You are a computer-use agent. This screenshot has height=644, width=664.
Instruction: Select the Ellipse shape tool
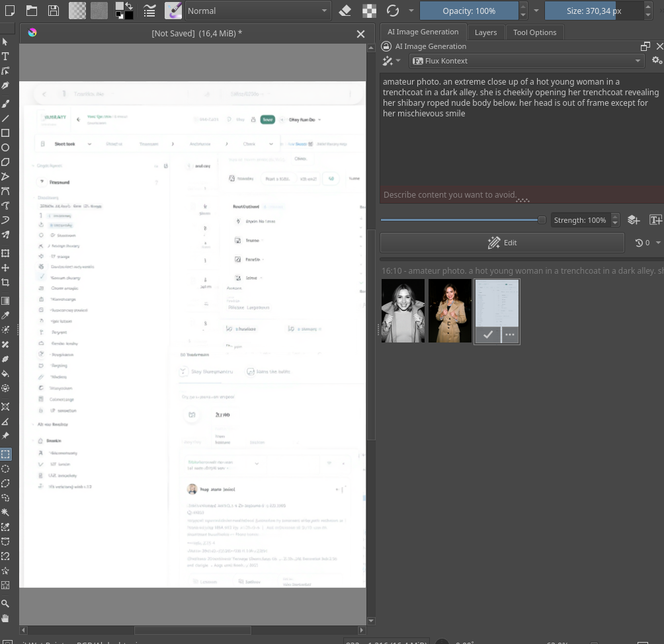click(5, 147)
